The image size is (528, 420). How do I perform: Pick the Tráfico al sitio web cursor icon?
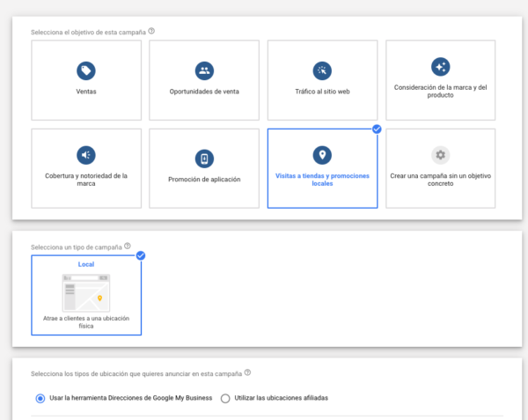pos(322,70)
